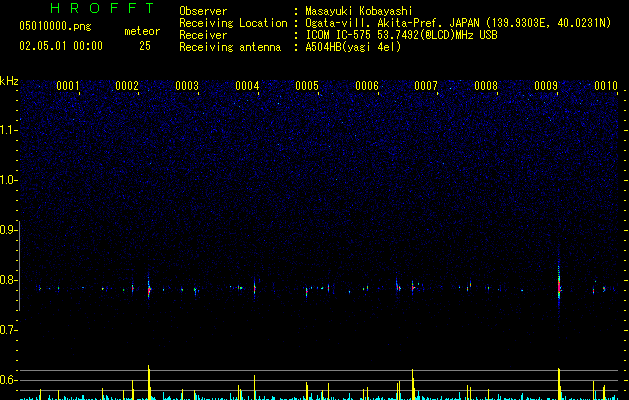The image size is (629, 400).
Task: Click the gray frequency range bar on left axis
Action: click(19, 265)
